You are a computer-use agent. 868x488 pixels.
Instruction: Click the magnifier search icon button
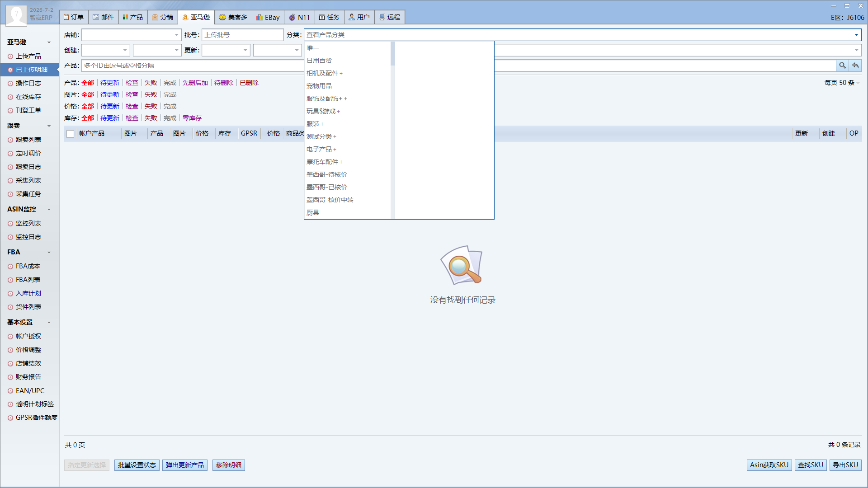[x=842, y=66]
